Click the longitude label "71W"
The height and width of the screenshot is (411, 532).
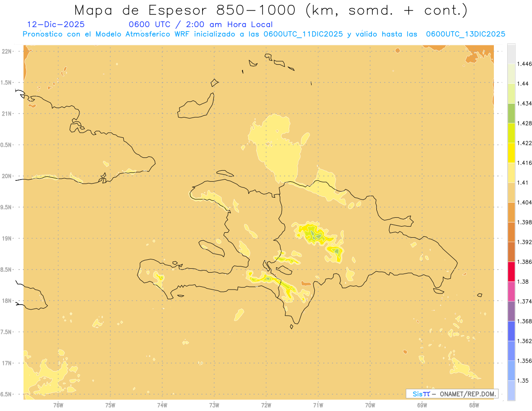pyautogui.click(x=318, y=405)
